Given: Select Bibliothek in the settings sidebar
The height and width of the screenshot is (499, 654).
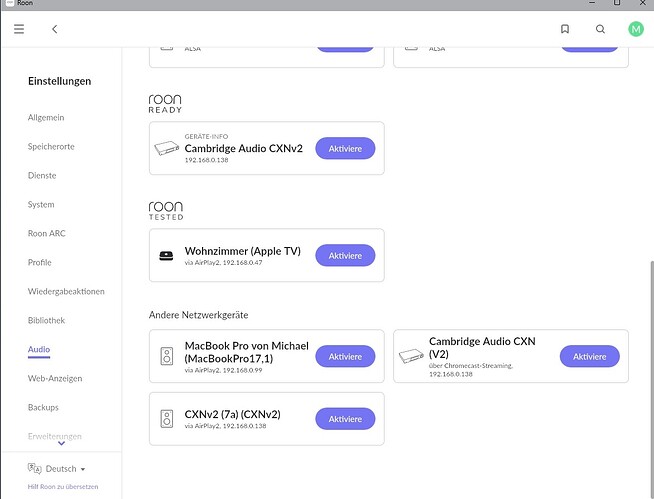Looking at the screenshot, I should pyautogui.click(x=46, y=320).
